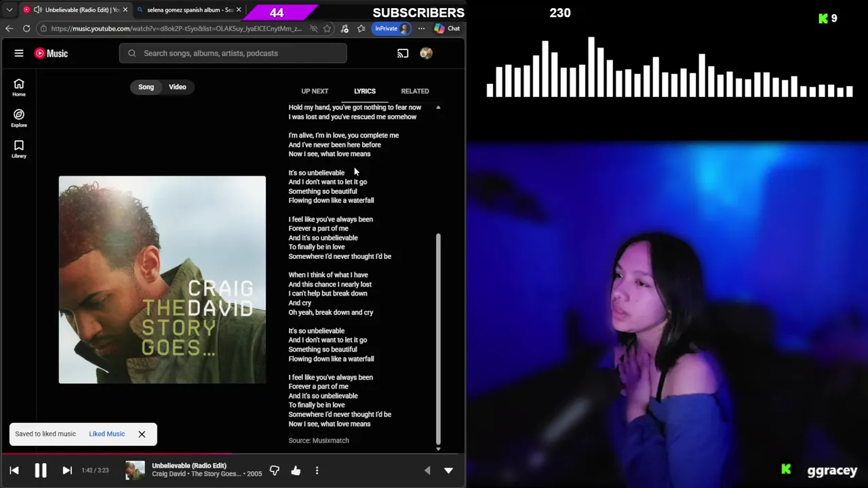Open the browser Favorites list icon
The image size is (868, 488).
click(361, 28)
